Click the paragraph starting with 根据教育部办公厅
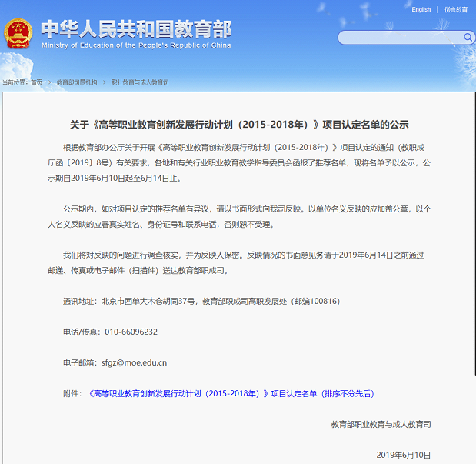476x464 pixels. (238, 163)
